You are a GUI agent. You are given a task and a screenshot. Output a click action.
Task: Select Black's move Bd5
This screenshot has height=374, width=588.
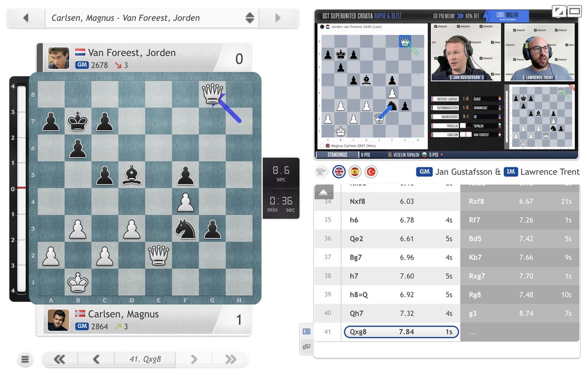pyautogui.click(x=520, y=238)
